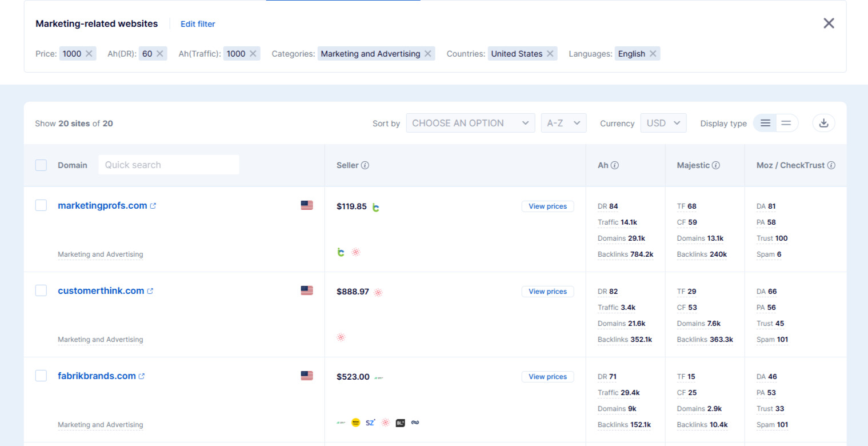The width and height of the screenshot is (868, 446).
Task: Open the 'Choose an option' sort dropdown
Action: click(x=470, y=122)
